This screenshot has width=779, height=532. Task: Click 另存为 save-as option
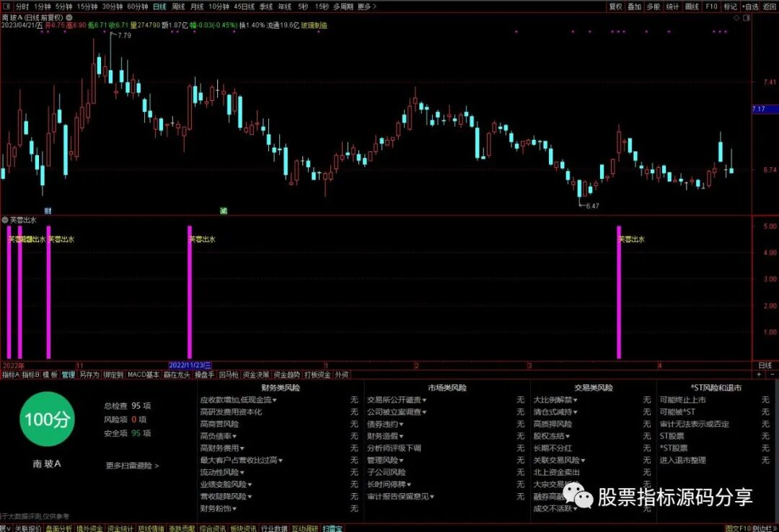[89, 375]
